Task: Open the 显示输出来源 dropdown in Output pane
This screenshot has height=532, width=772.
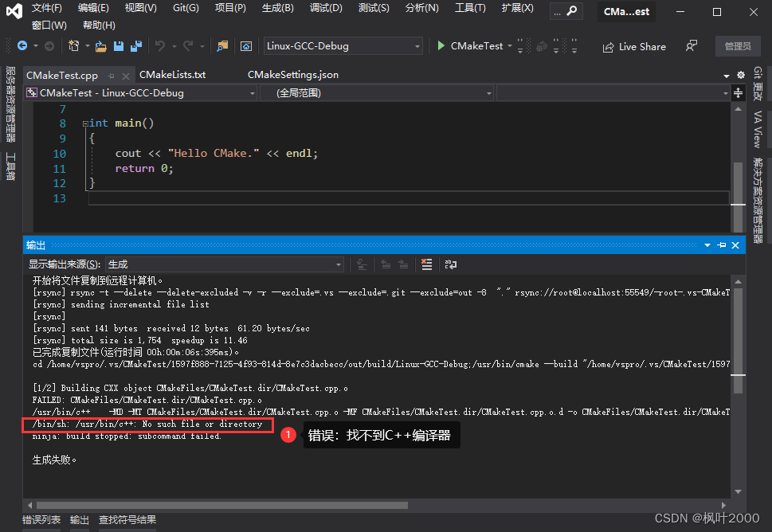Action: pos(338,264)
